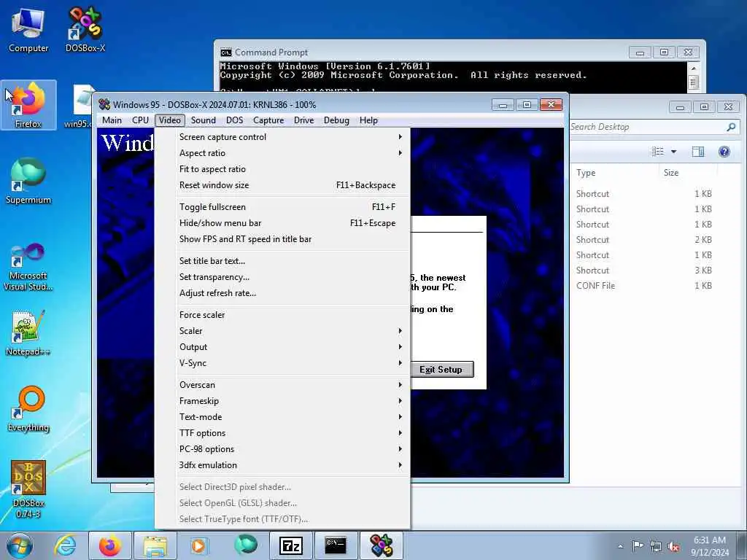Open the Capture menu
Image resolution: width=747 pixels, height=560 pixels.
[268, 120]
